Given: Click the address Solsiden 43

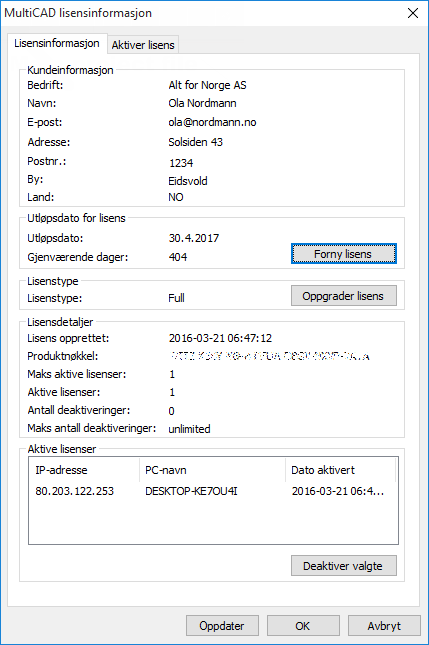Looking at the screenshot, I should coord(195,142).
